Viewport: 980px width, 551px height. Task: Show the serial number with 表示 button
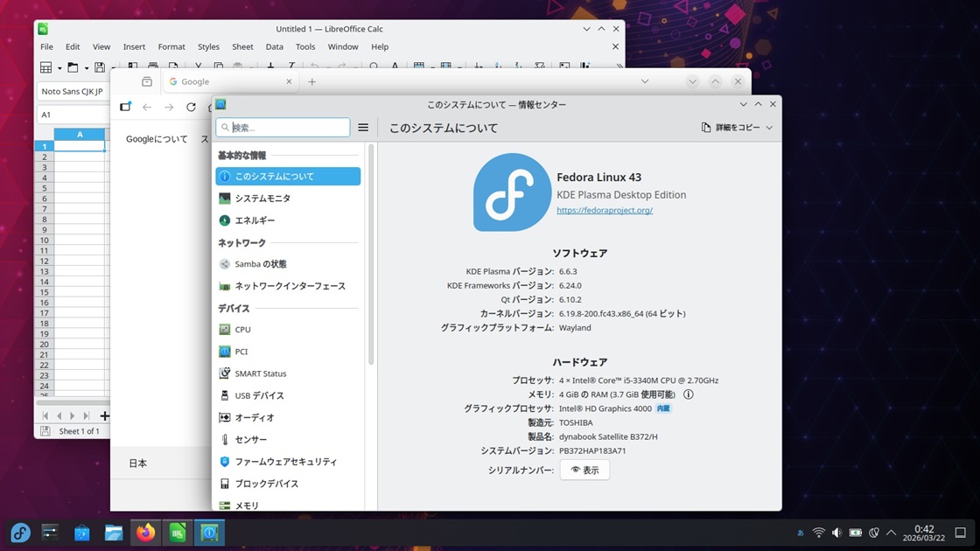tap(584, 471)
